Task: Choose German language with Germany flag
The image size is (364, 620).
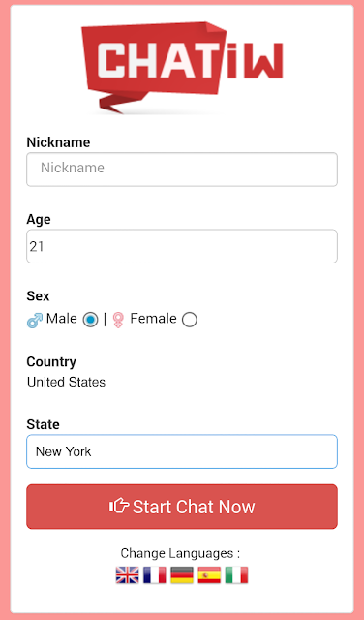Action: tap(182, 575)
